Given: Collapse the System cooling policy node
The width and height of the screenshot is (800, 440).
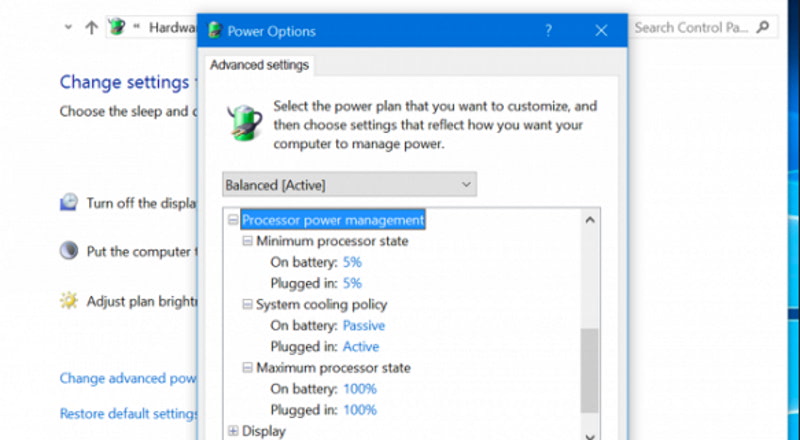Looking at the screenshot, I should (247, 304).
